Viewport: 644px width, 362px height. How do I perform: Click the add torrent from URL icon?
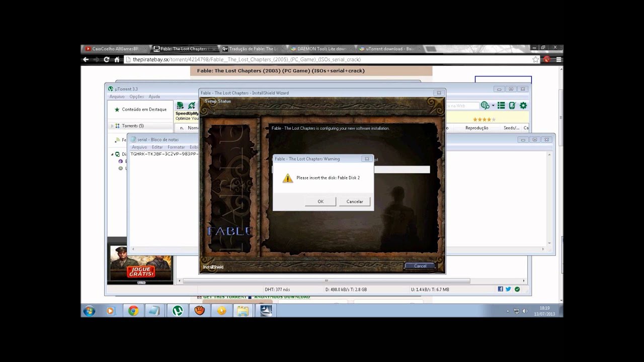[191, 106]
